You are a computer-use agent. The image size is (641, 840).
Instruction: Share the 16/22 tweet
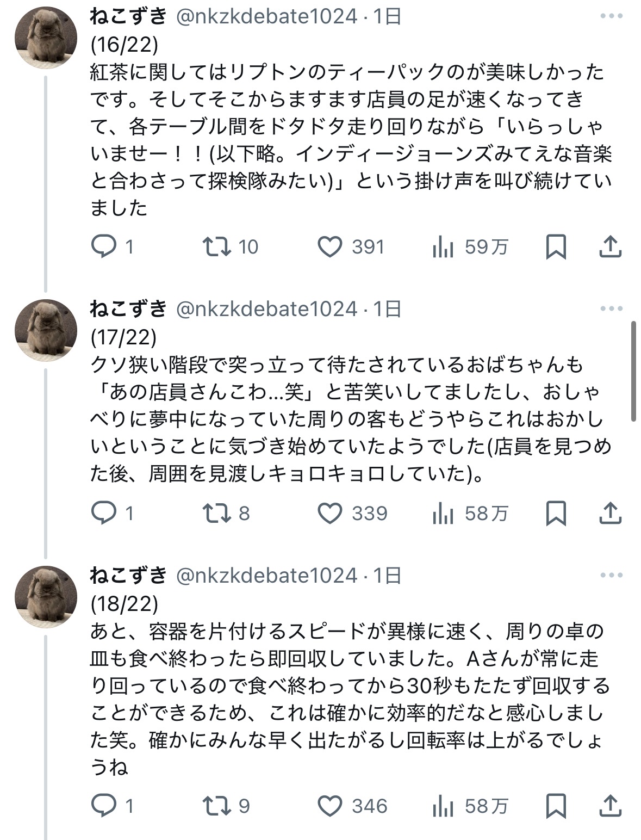coord(610,246)
